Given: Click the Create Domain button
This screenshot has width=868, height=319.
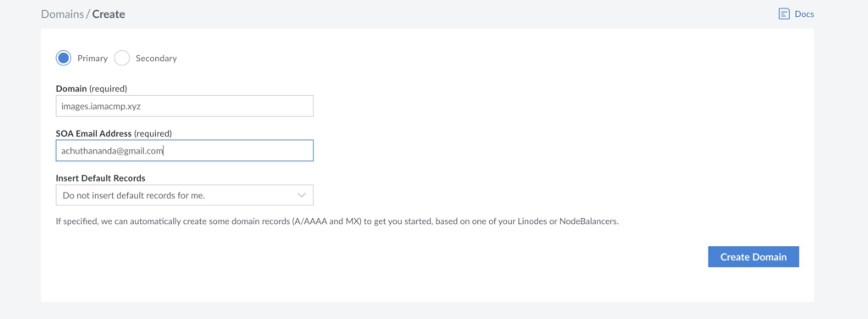Looking at the screenshot, I should click(754, 257).
